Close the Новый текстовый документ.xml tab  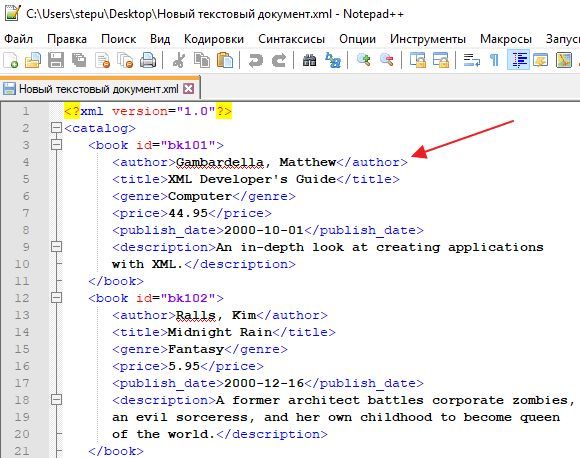189,89
